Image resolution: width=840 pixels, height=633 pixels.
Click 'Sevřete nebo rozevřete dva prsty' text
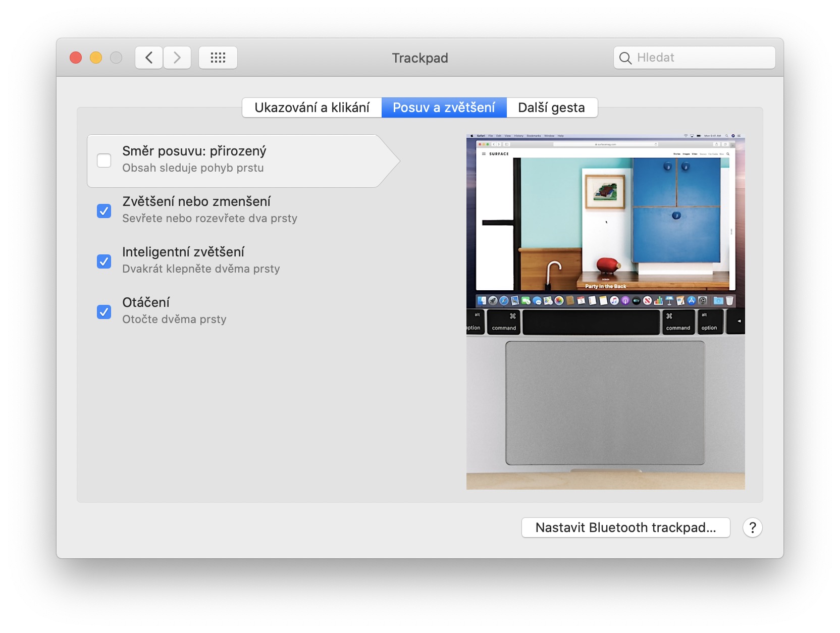pos(210,219)
